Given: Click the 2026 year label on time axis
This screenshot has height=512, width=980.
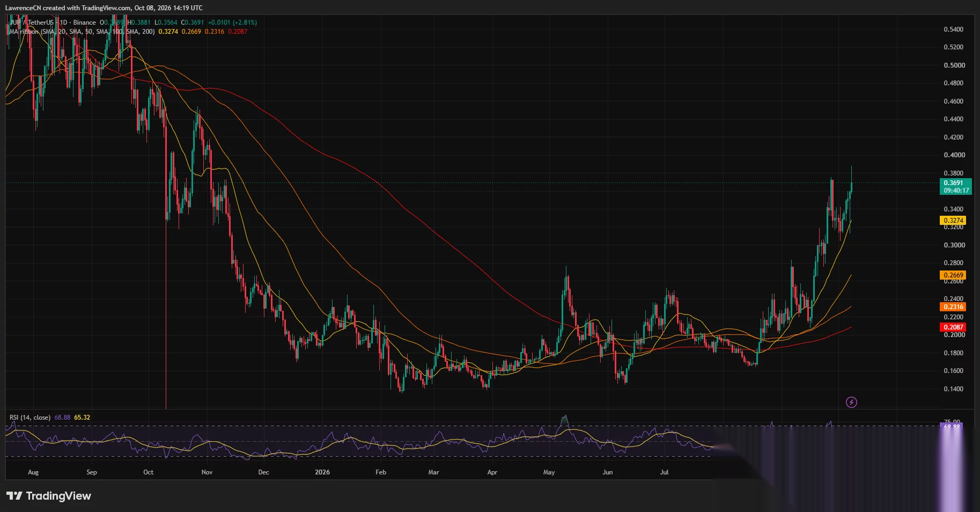Looking at the screenshot, I should (322, 472).
